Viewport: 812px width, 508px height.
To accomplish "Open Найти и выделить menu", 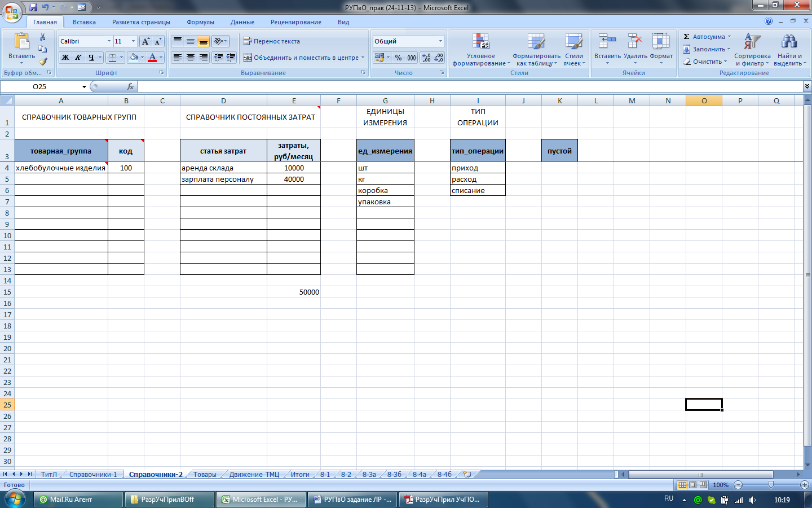I will pyautogui.click(x=790, y=50).
